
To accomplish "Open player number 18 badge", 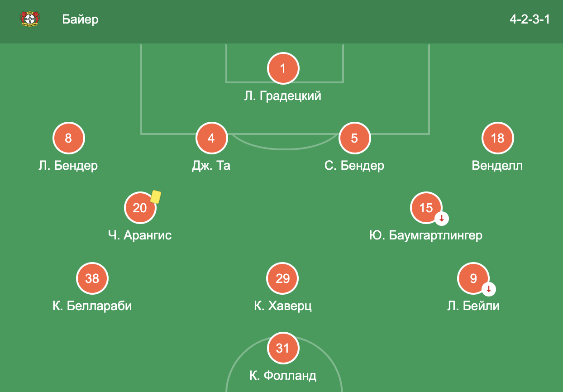I will [x=497, y=138].
